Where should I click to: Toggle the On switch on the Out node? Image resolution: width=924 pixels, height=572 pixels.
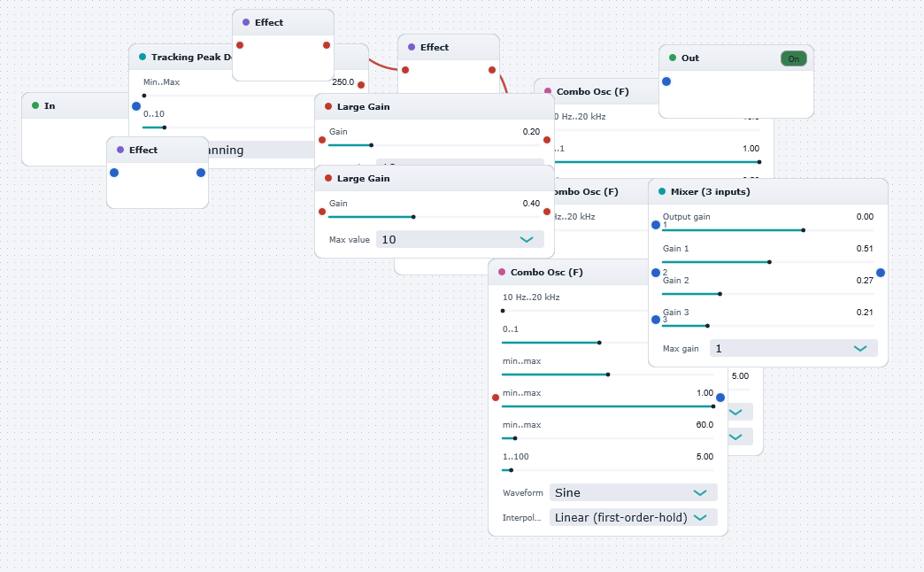pos(793,58)
